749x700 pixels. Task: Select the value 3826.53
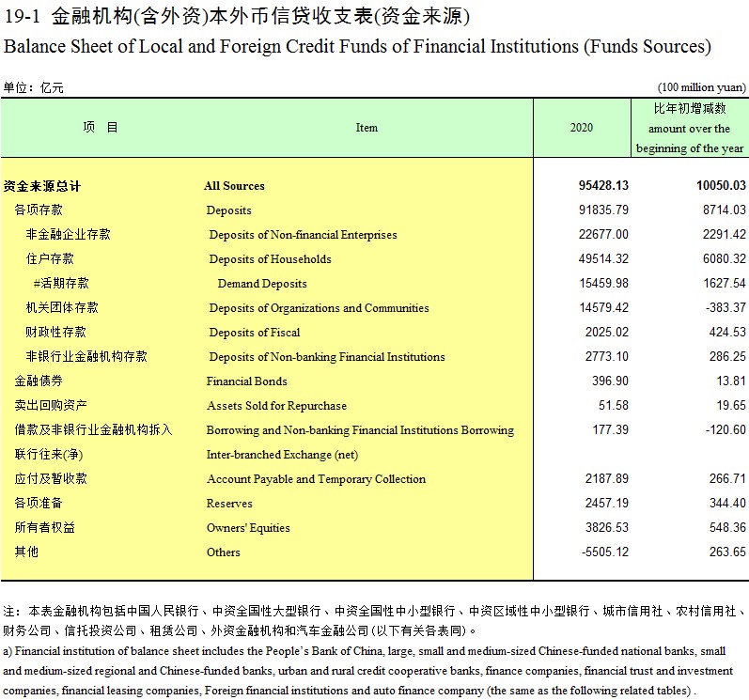coord(607,527)
